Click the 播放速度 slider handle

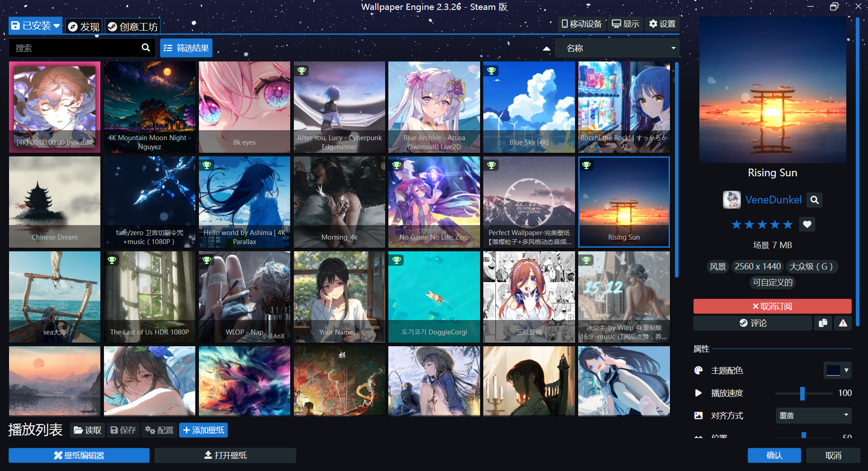coord(802,393)
